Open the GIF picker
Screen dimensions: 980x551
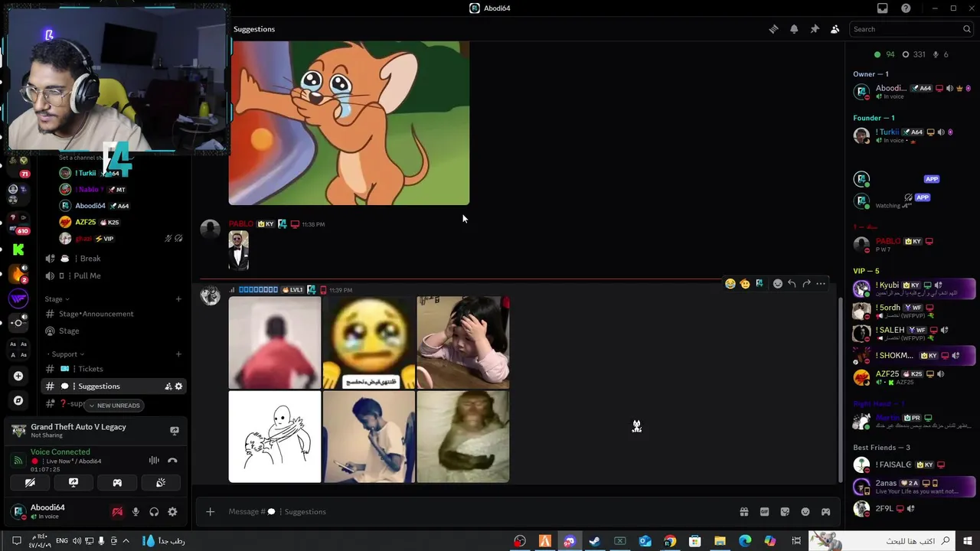pyautogui.click(x=764, y=512)
